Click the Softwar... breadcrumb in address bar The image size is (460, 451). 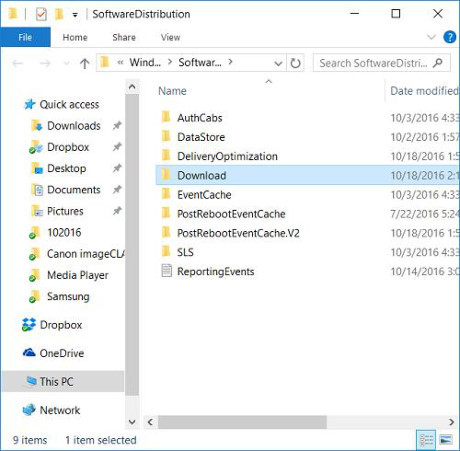click(200, 62)
